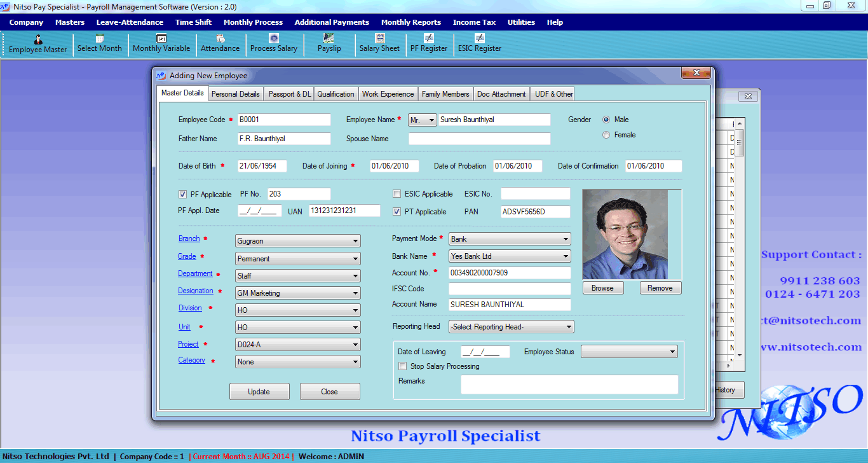Click the Update button
Viewport: 868px width, 463px height.
point(259,392)
